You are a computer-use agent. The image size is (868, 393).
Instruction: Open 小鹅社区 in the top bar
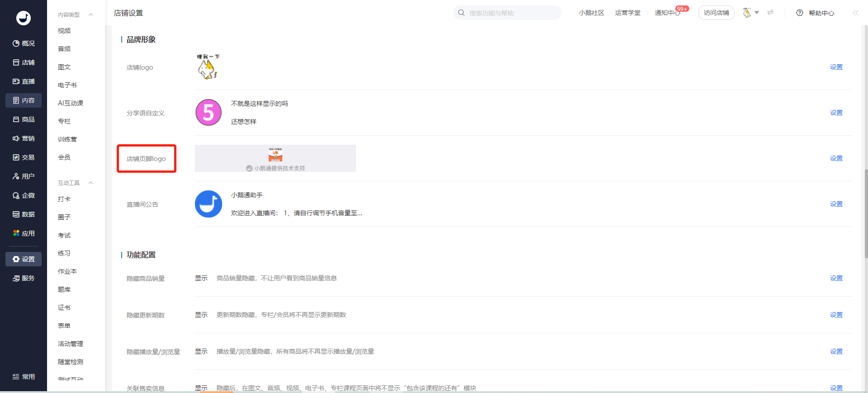click(591, 13)
